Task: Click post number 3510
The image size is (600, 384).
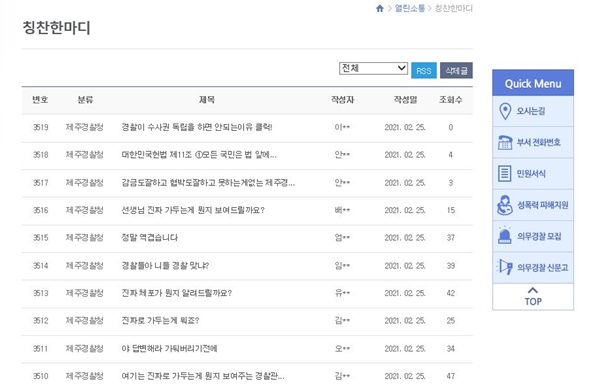Action: click(41, 376)
